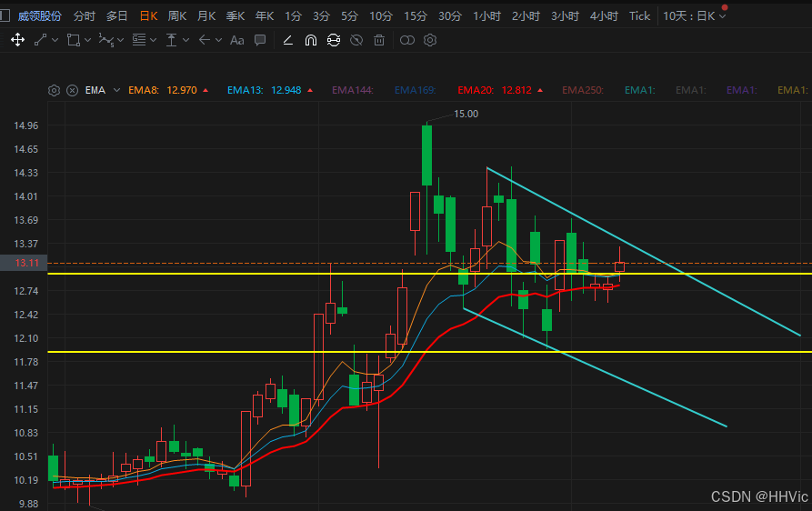Select the Fibonacci levels tool

139,40
